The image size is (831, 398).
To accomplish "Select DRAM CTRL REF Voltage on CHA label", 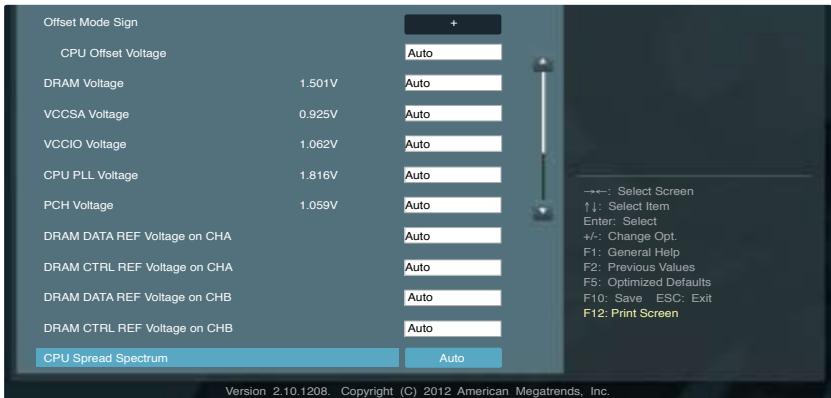I will [138, 267].
